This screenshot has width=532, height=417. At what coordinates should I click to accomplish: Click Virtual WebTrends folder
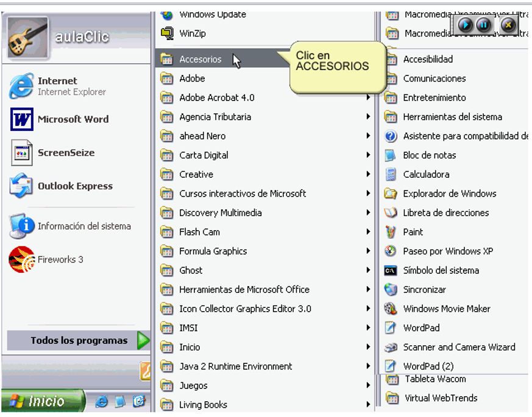tap(455, 398)
